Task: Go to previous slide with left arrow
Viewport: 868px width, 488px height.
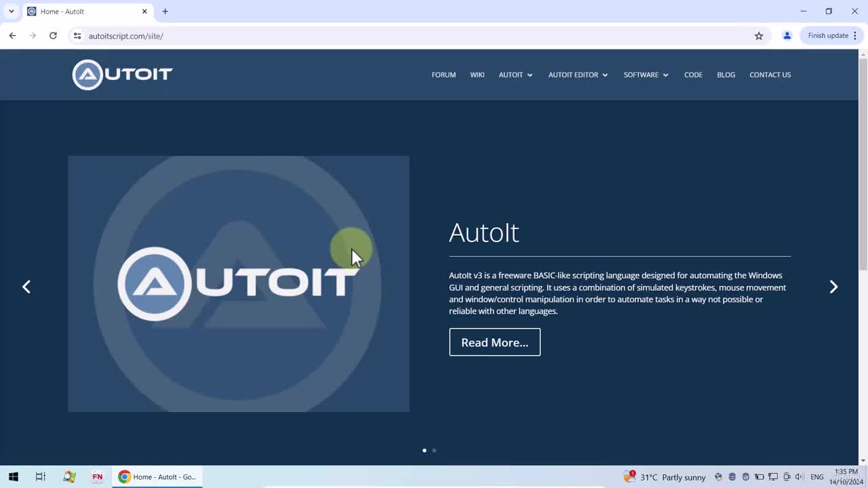Action: pyautogui.click(x=26, y=287)
